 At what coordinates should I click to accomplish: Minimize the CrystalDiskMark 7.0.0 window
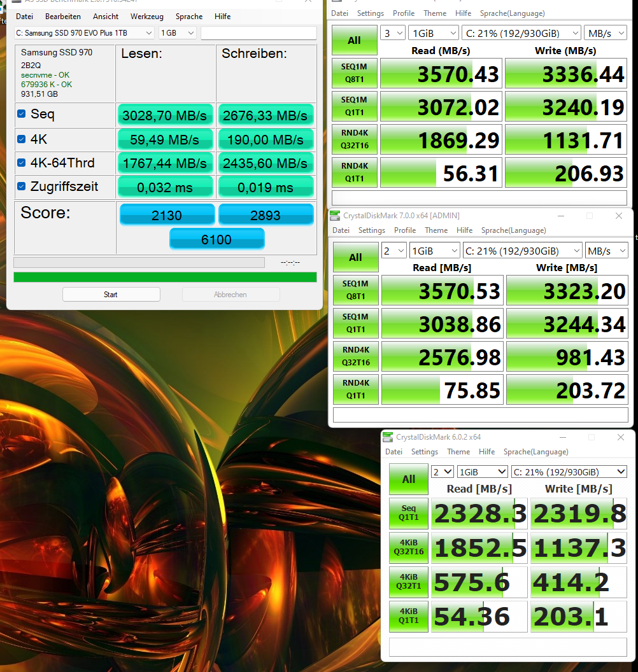pyautogui.click(x=561, y=216)
